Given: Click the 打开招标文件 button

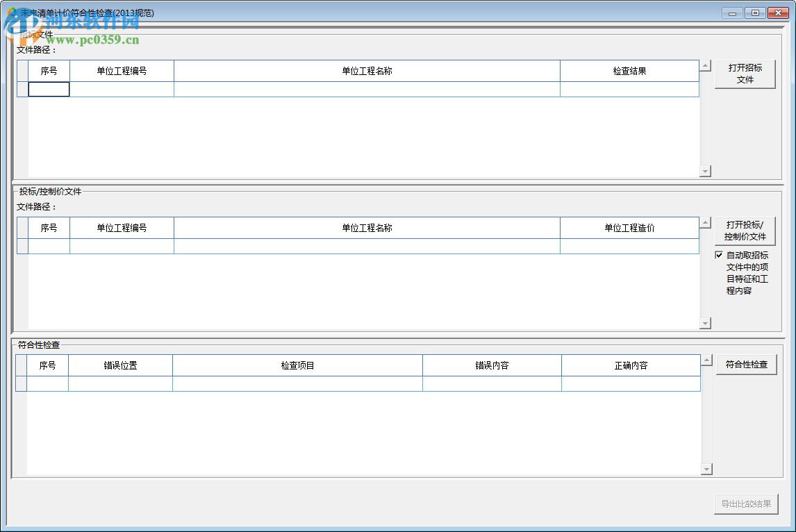Looking at the screenshot, I should [x=745, y=74].
